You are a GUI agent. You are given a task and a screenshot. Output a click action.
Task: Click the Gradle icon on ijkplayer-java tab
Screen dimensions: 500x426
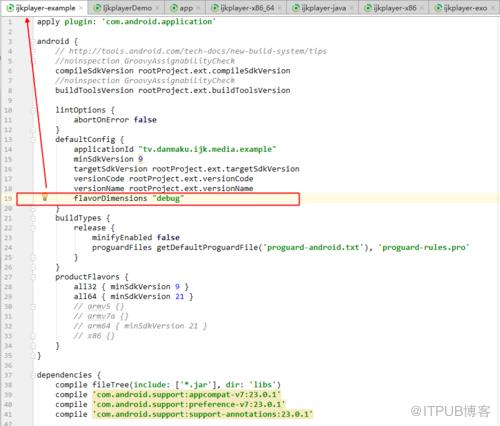coord(296,8)
